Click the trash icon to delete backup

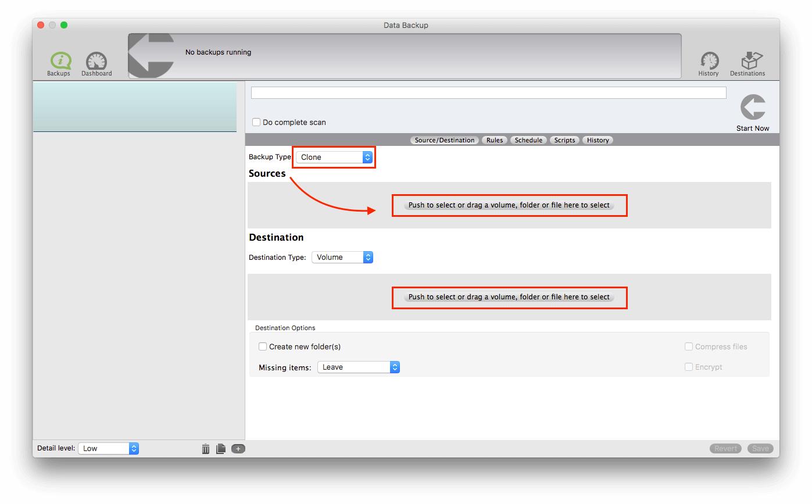(206, 449)
